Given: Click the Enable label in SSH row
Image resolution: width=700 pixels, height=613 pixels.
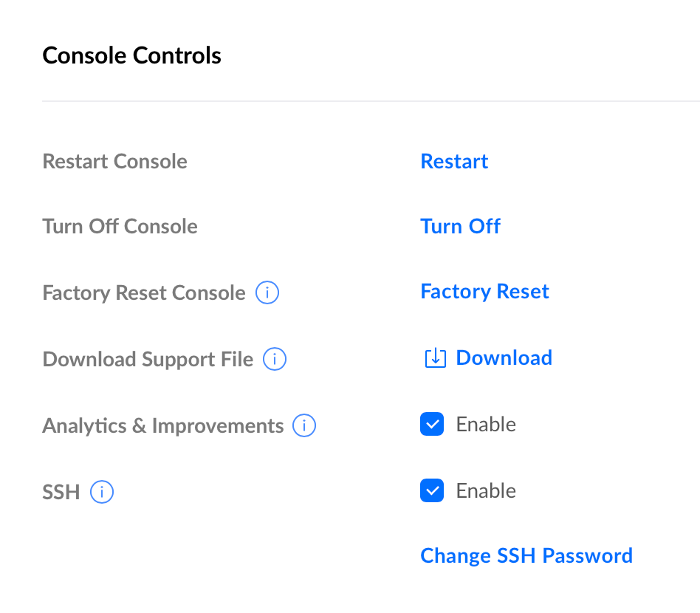Looking at the screenshot, I should (486, 491).
